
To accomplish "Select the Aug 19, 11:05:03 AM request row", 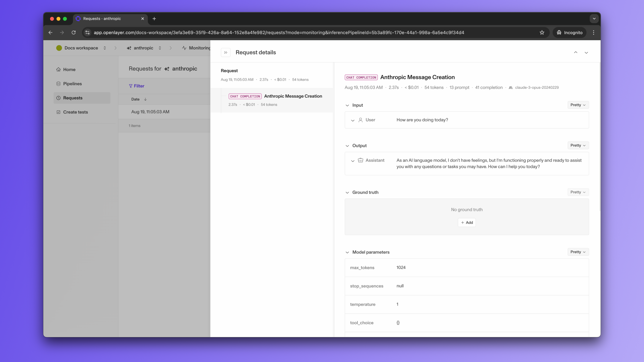I will coord(164,112).
